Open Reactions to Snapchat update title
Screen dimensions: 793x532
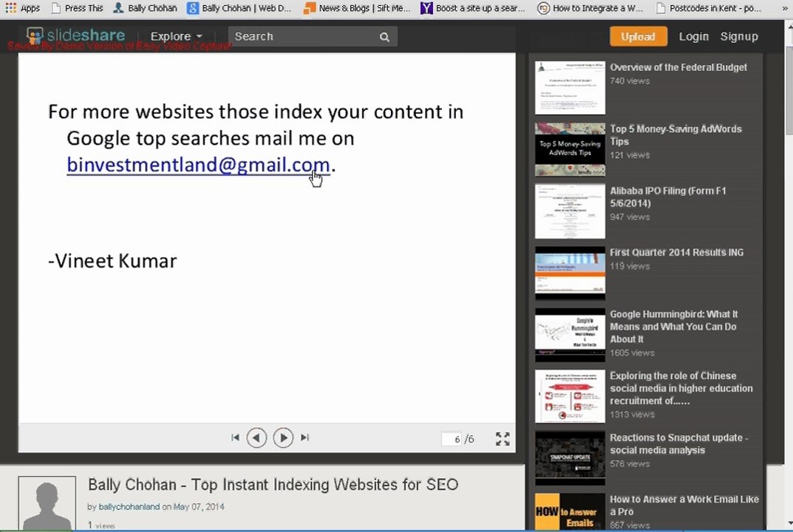coord(678,444)
